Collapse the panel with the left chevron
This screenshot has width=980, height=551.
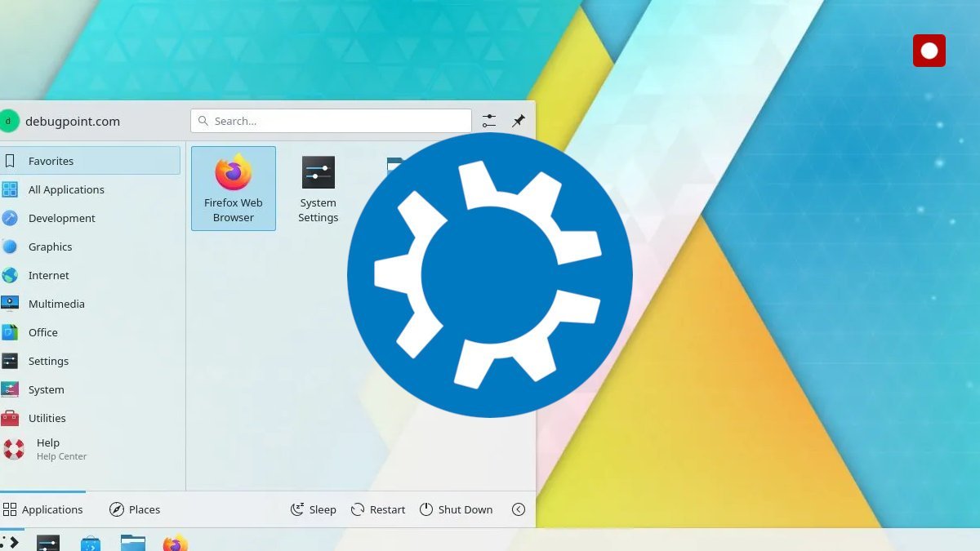[519, 509]
